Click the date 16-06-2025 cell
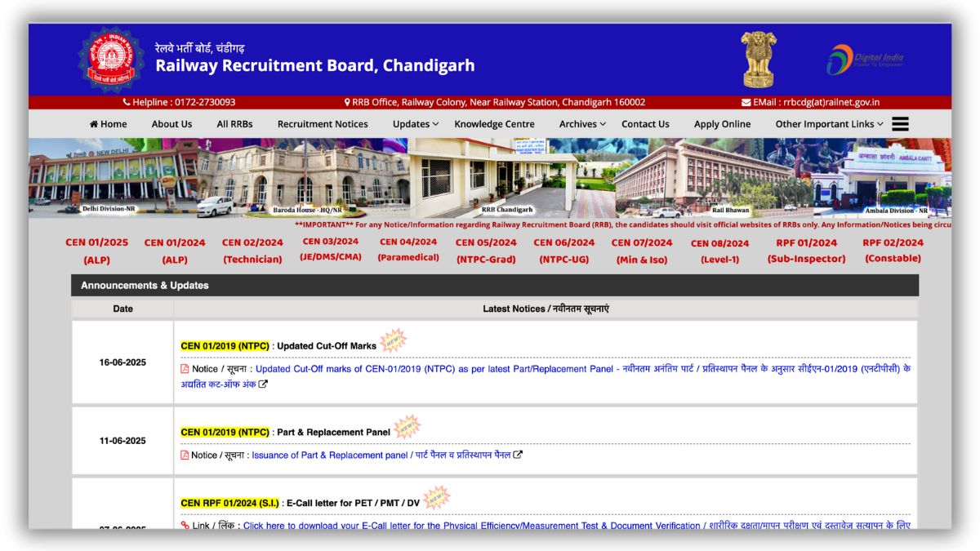 [x=122, y=362]
